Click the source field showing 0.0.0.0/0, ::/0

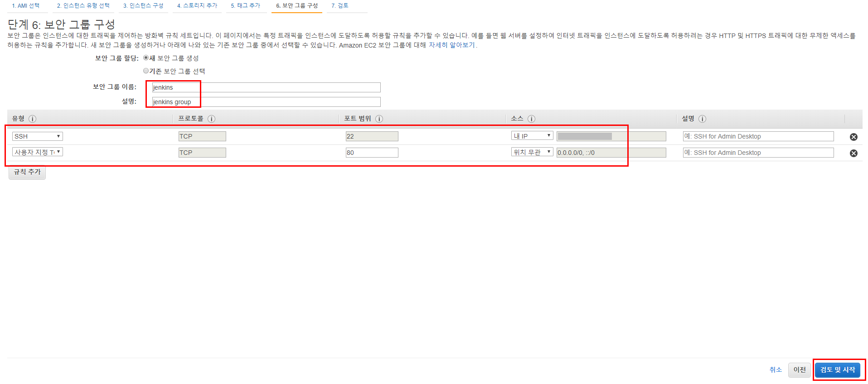tap(611, 153)
